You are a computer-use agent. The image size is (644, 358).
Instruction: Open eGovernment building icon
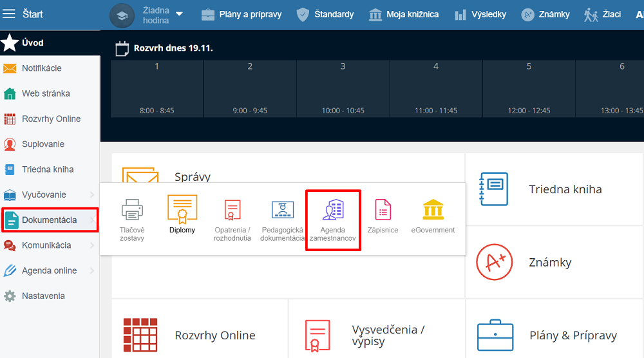click(433, 210)
